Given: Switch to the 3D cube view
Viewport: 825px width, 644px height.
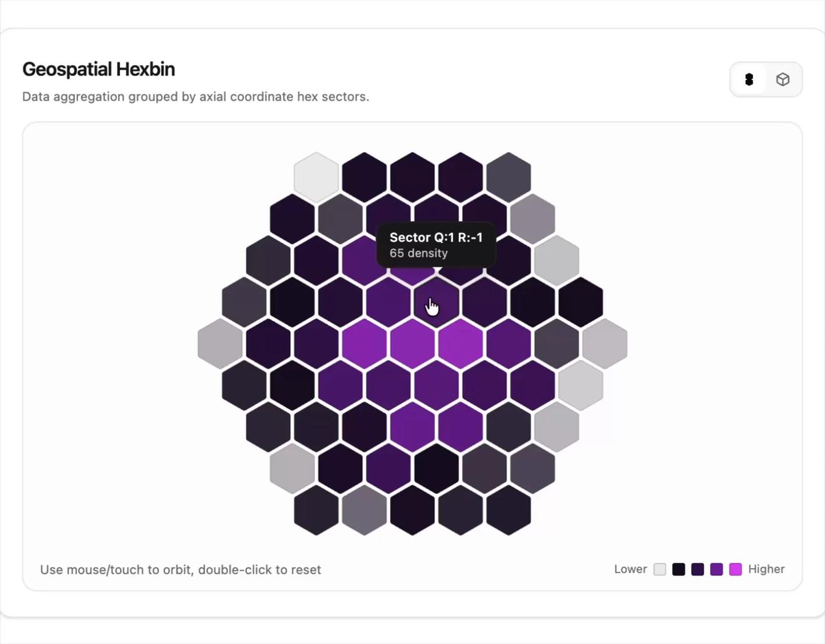Looking at the screenshot, I should (x=782, y=79).
